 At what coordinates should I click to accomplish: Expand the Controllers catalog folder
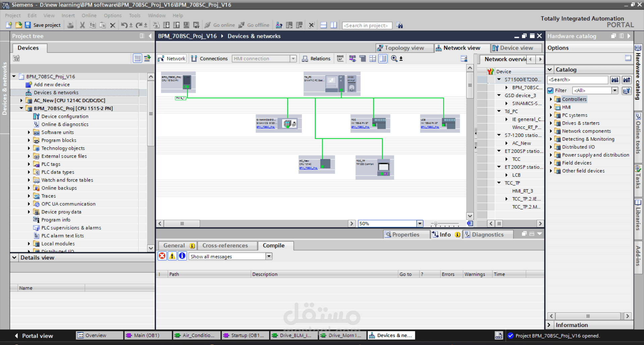[551, 99]
